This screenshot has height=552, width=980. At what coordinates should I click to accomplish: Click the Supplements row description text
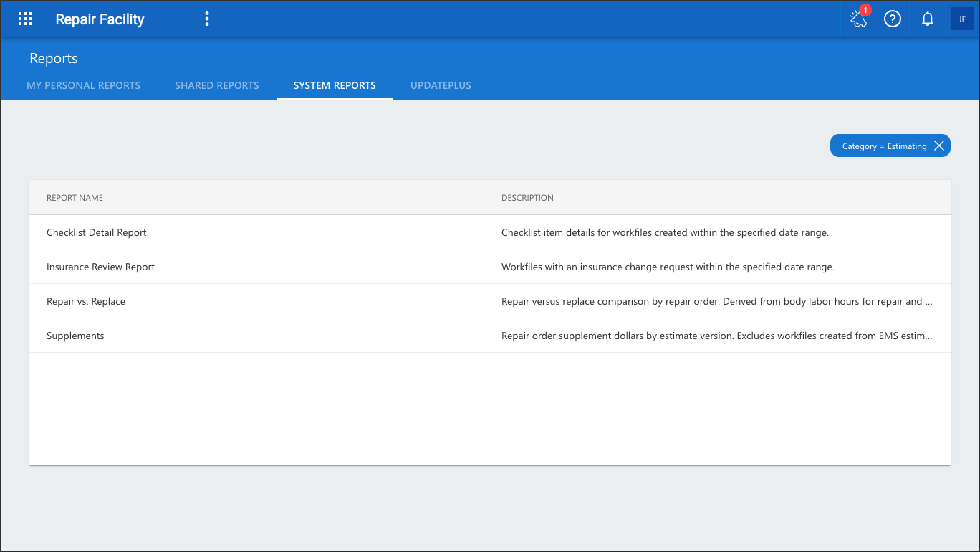717,336
